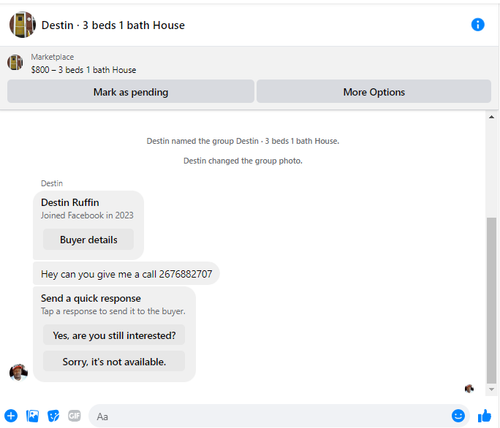Image resolution: width=500 pixels, height=428 pixels.
Task: Open the emoji picker smiley icon
Action: 458,416
